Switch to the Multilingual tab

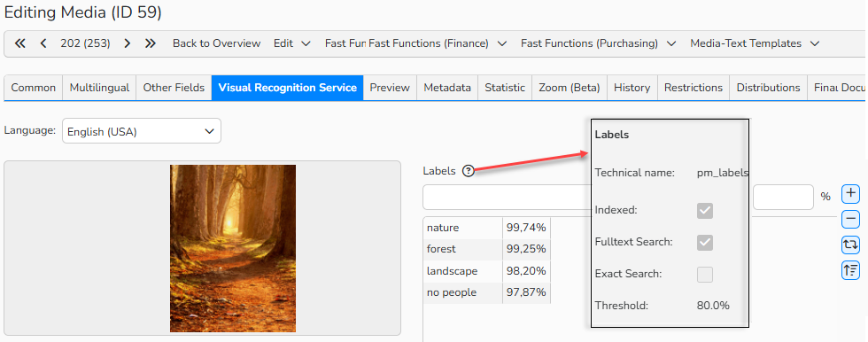coord(99,88)
